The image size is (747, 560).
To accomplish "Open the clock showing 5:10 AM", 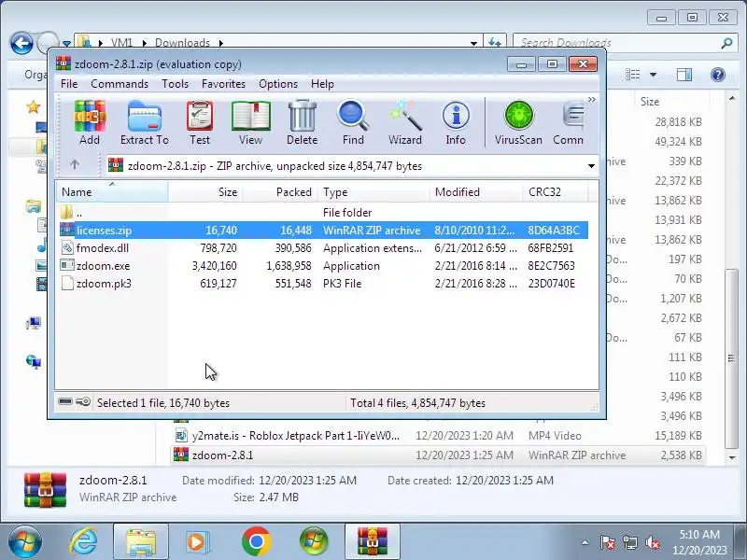I will pos(699,542).
